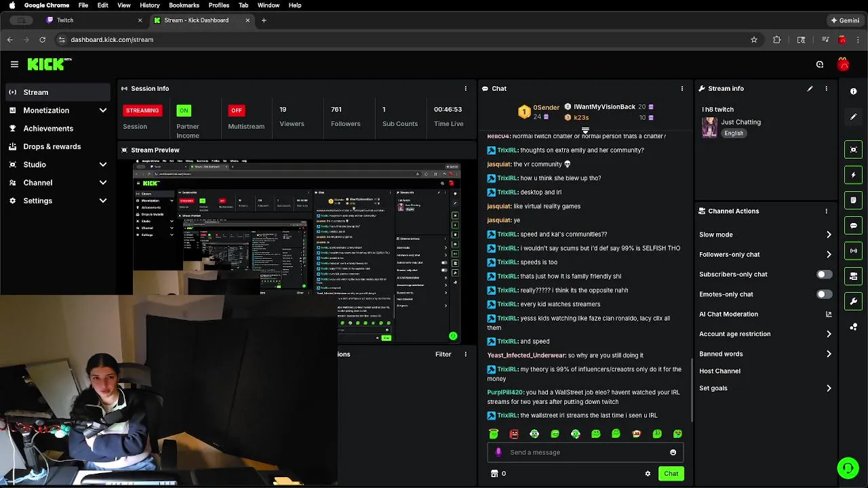Image resolution: width=868 pixels, height=488 pixels.
Task: Open Set goals options arrow
Action: (829, 388)
